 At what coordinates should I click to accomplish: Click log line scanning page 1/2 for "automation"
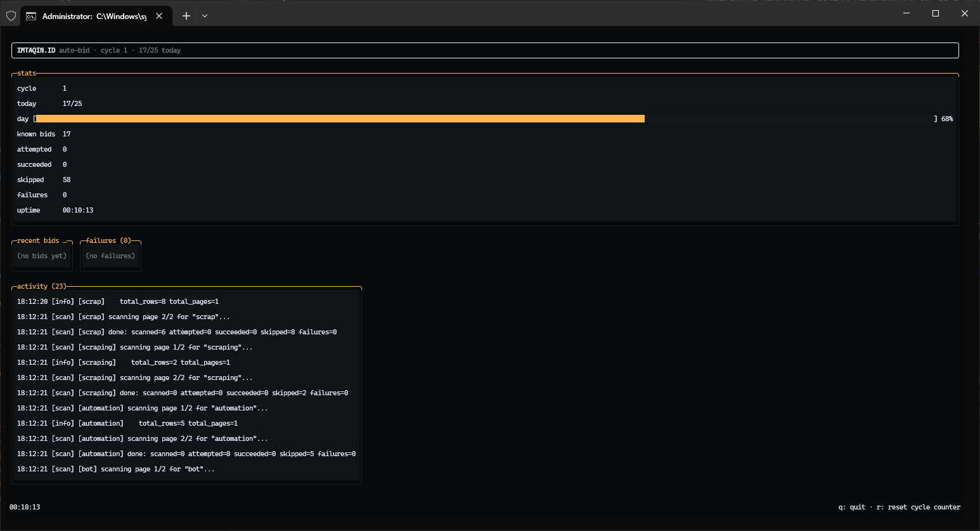(143, 408)
